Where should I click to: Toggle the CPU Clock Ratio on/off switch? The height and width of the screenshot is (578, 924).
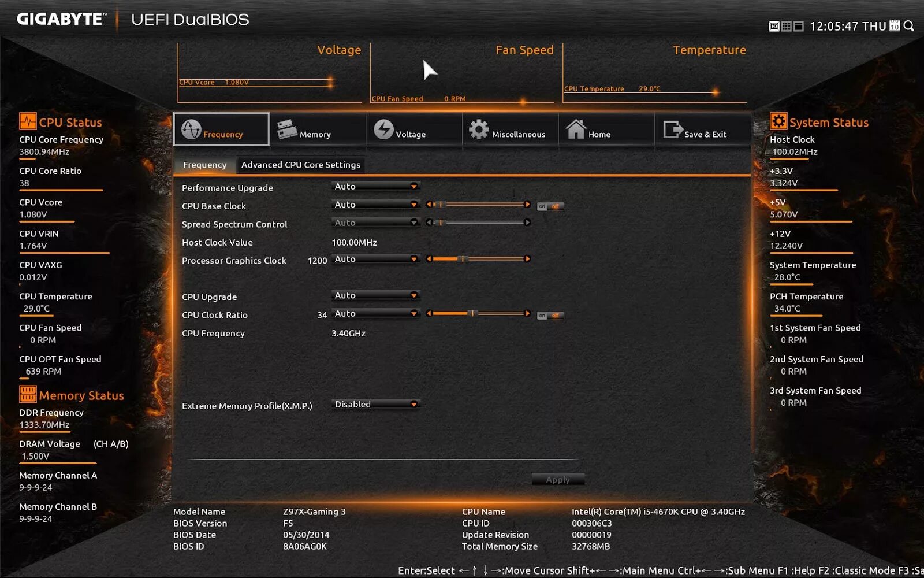click(550, 316)
